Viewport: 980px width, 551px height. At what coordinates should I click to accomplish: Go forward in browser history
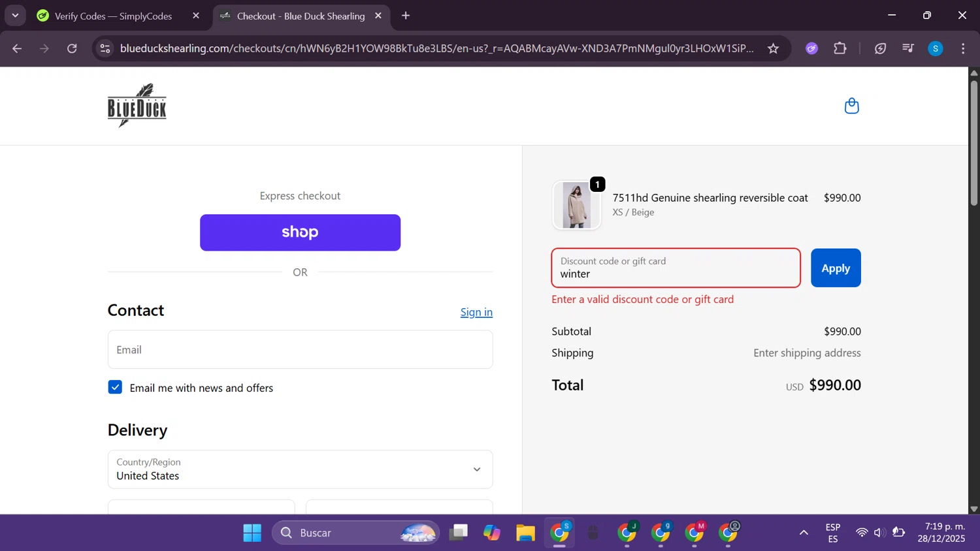44,48
